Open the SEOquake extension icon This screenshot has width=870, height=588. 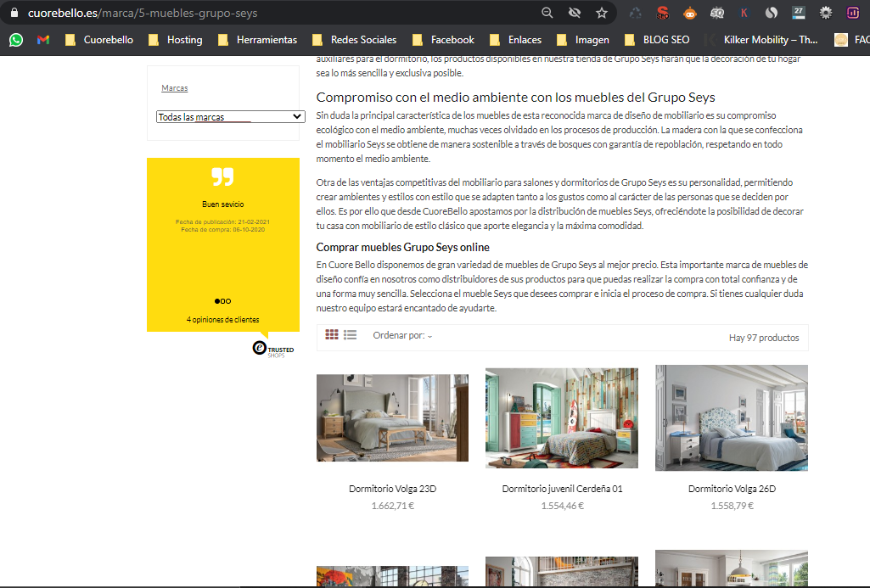click(x=717, y=13)
